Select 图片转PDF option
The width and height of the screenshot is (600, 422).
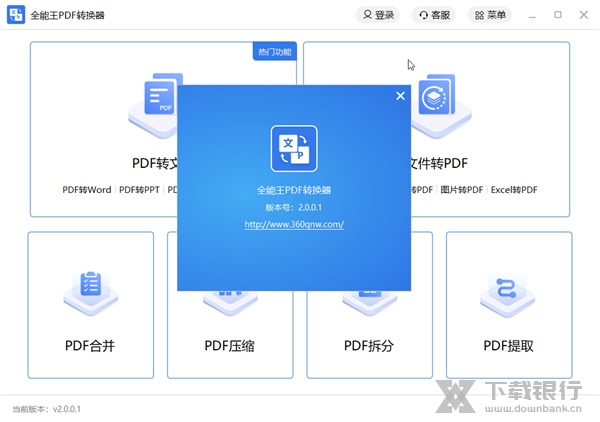(x=462, y=190)
